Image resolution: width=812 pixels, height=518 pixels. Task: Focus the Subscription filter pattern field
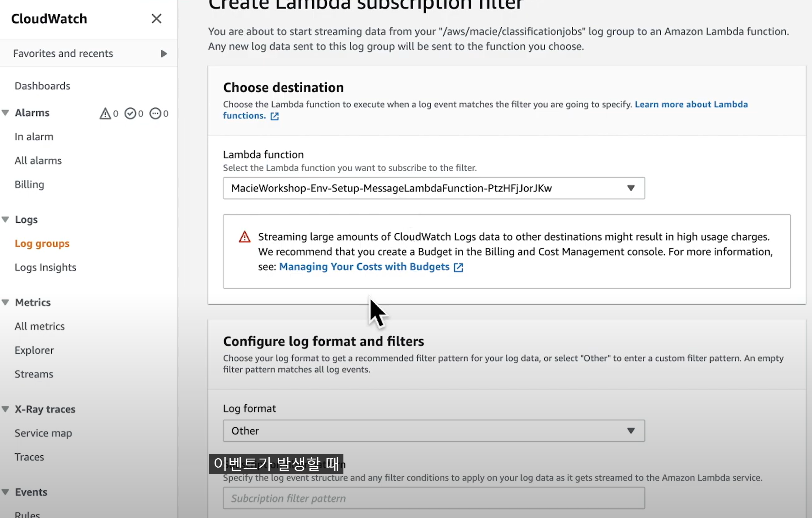pyautogui.click(x=434, y=498)
